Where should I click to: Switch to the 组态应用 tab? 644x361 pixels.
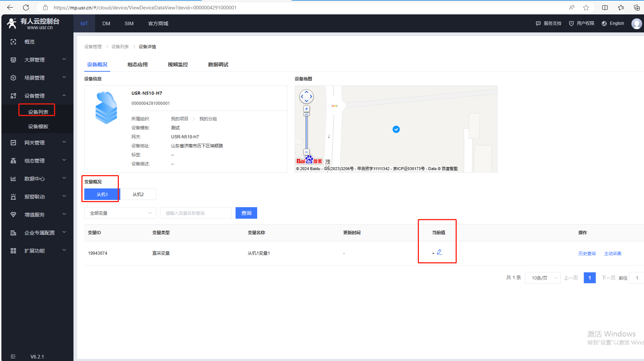coord(138,64)
